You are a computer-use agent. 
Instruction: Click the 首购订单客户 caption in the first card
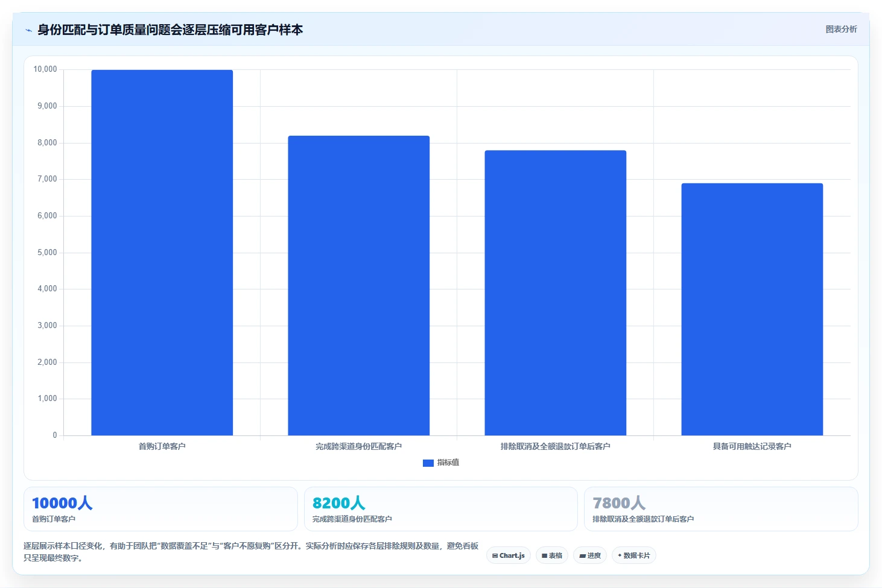click(x=54, y=519)
